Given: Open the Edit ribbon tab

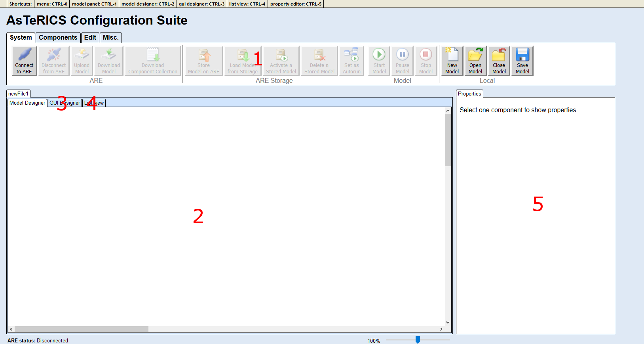Looking at the screenshot, I should (90, 37).
